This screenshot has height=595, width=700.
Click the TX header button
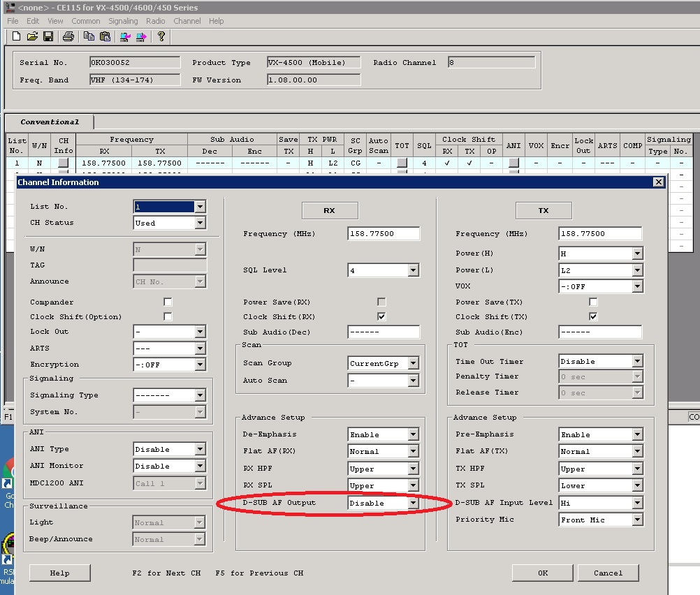tap(544, 211)
